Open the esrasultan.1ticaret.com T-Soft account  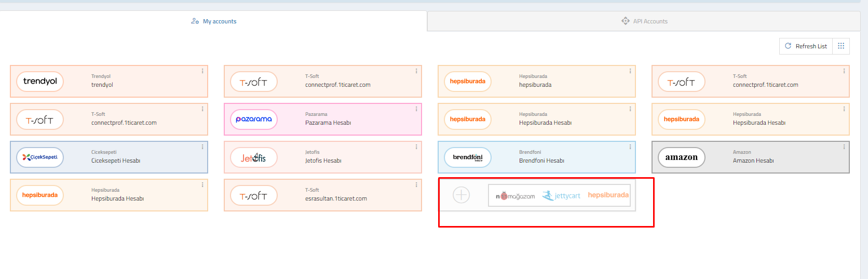click(336, 198)
